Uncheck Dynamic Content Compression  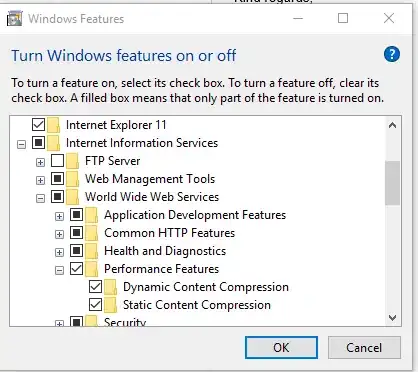95,287
